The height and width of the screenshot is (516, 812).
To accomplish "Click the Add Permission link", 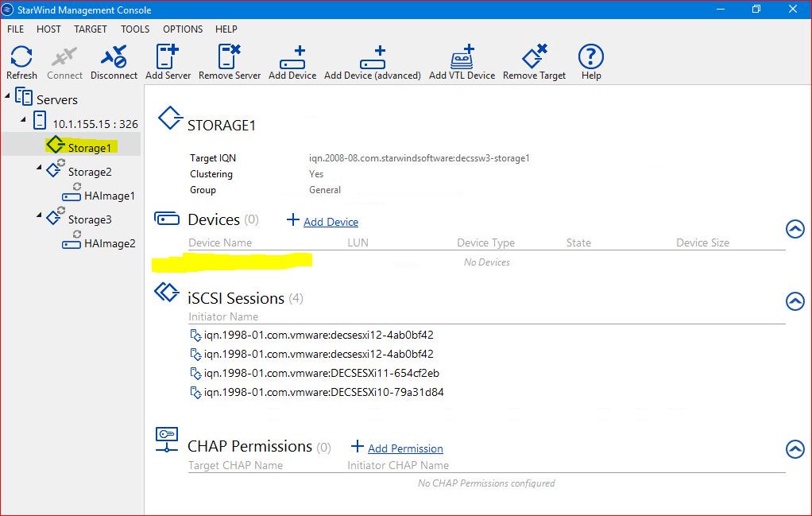I will pyautogui.click(x=405, y=448).
